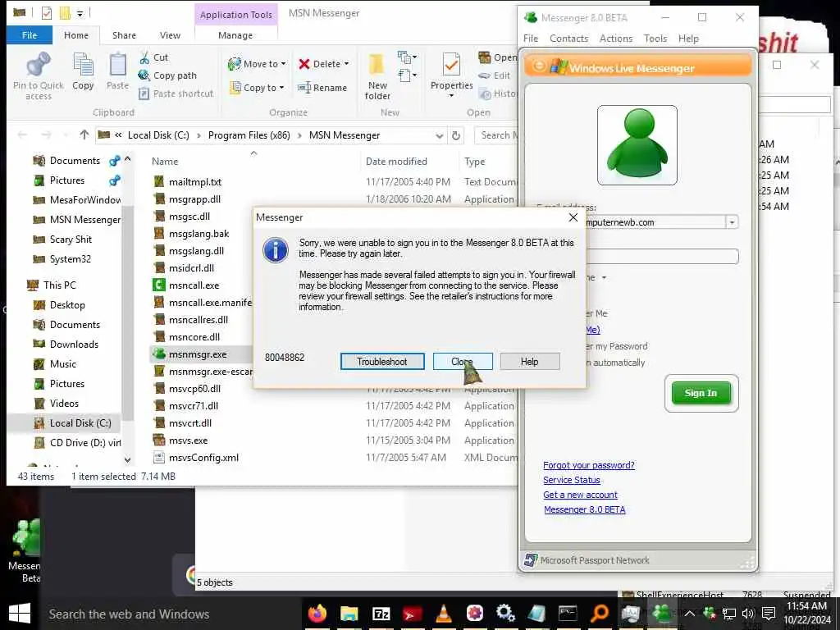Click the Properties checkmark icon

point(451,65)
